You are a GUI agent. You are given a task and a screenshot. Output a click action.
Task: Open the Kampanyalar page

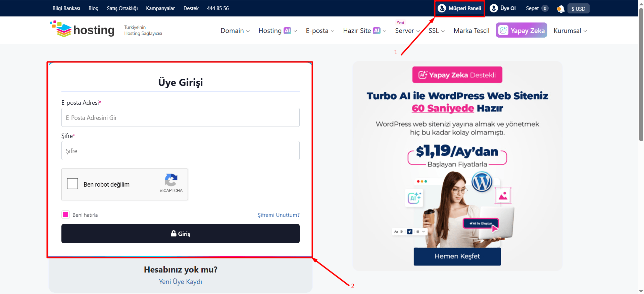pyautogui.click(x=160, y=8)
